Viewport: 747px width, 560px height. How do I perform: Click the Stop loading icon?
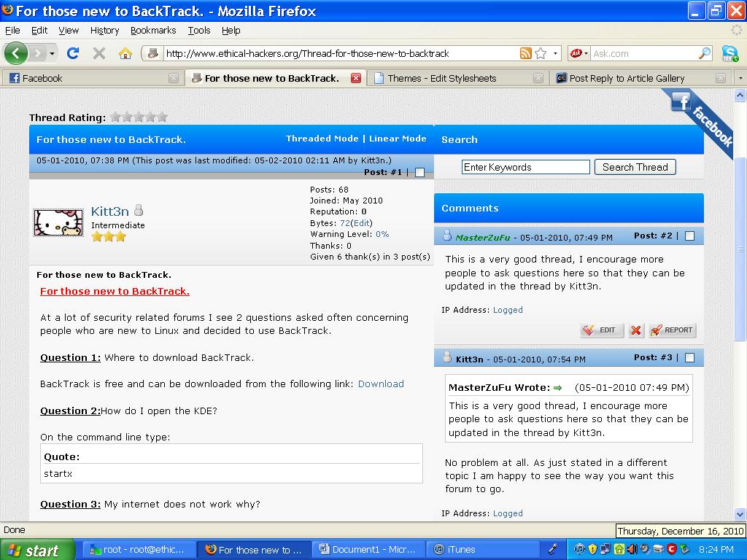[x=99, y=53]
